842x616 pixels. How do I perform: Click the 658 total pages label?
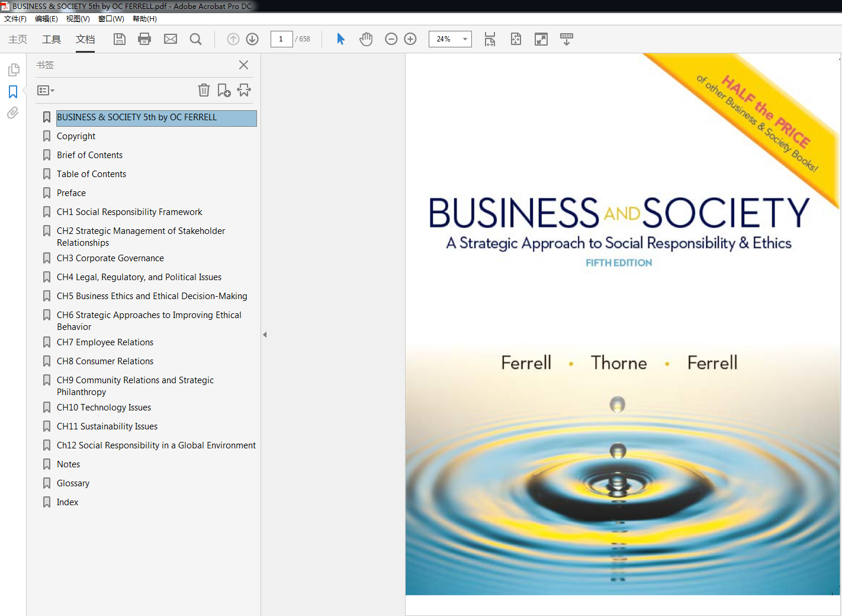pyautogui.click(x=303, y=39)
